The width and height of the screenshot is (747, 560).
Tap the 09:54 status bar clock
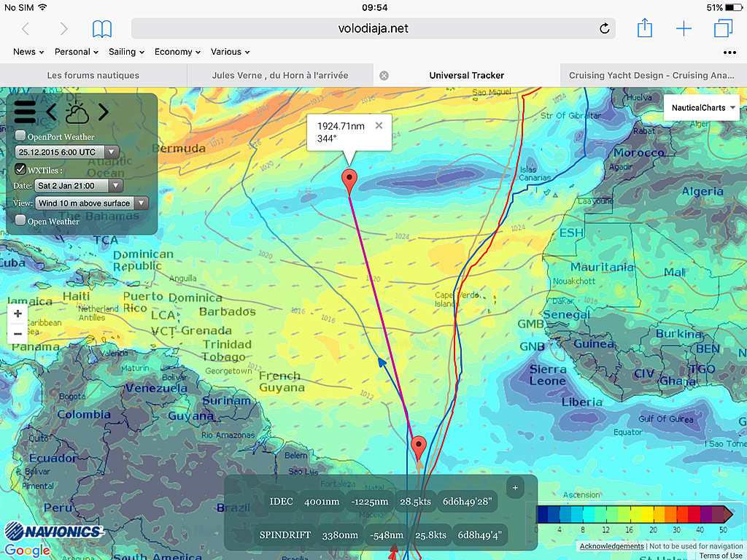[x=374, y=7]
